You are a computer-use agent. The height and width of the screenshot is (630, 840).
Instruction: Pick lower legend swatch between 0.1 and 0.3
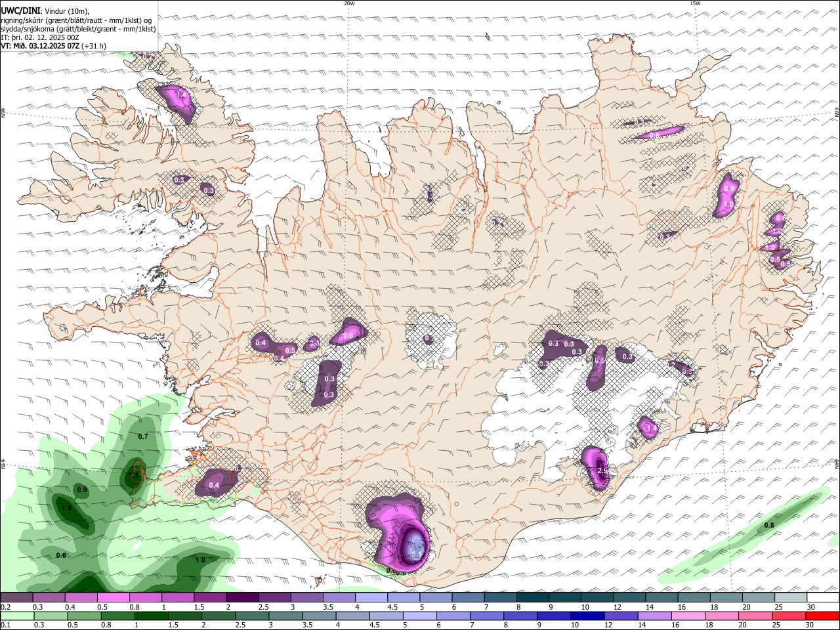(17, 616)
